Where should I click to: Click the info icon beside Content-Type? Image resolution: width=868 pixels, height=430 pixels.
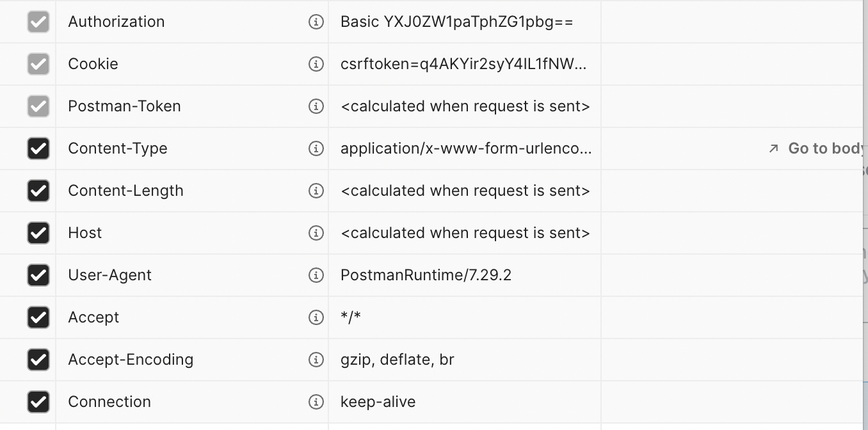click(316, 148)
